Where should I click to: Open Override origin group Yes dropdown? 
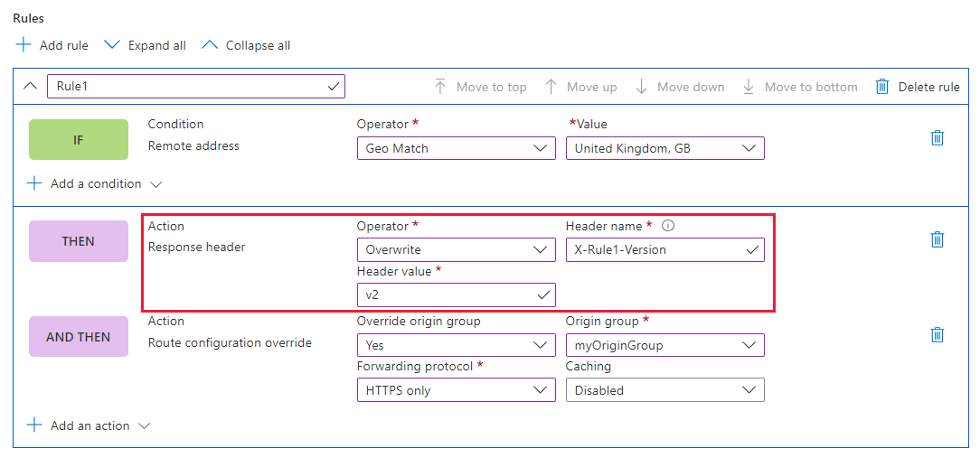457,345
